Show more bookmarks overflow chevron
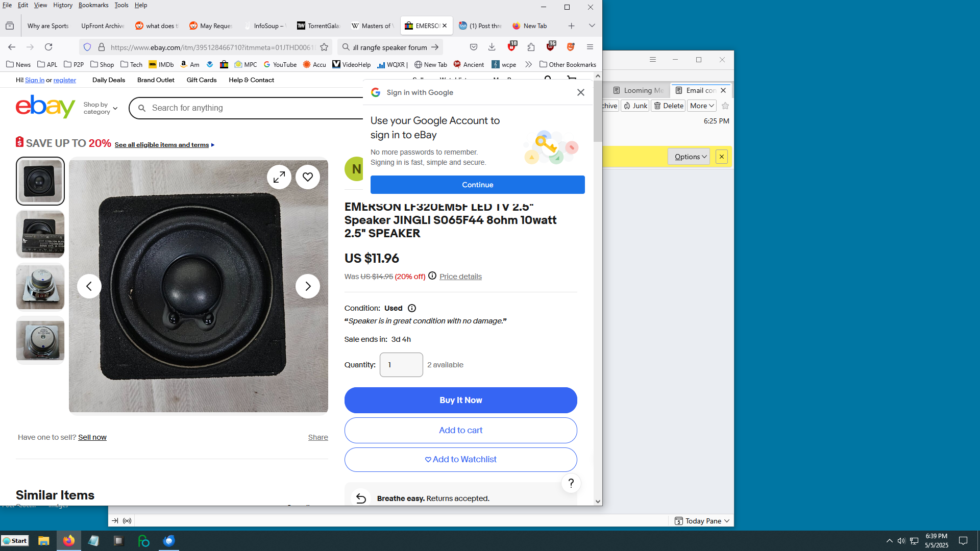Viewport: 980px width, 551px height. coord(528,64)
